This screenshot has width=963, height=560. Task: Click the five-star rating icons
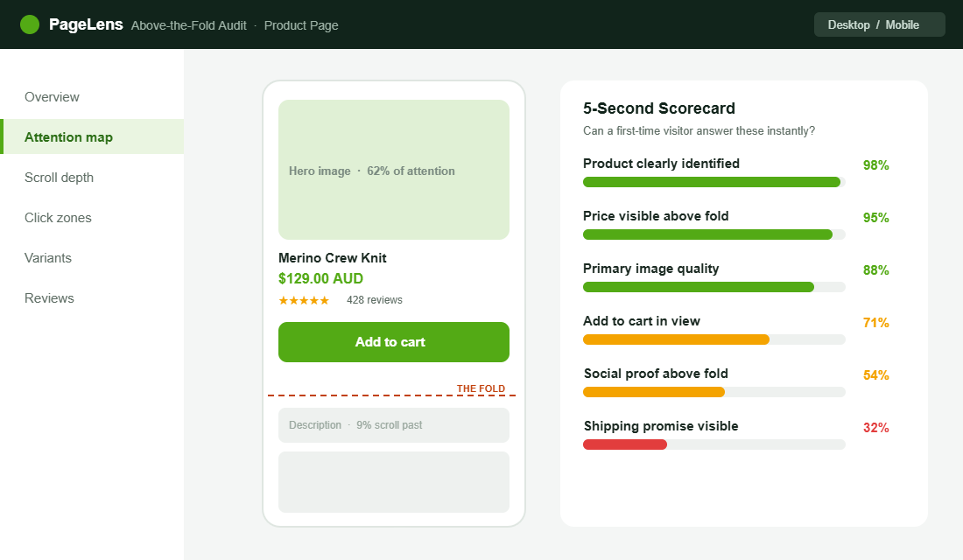tap(304, 300)
